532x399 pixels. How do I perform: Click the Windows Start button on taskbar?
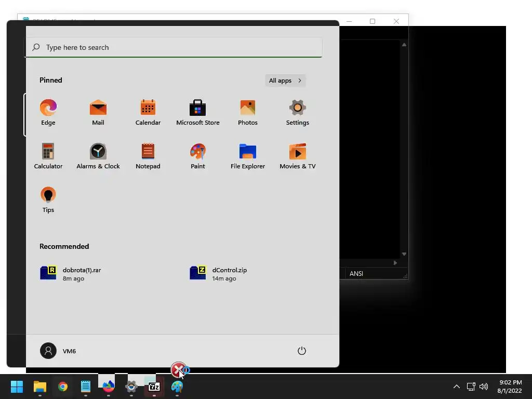[17, 387]
